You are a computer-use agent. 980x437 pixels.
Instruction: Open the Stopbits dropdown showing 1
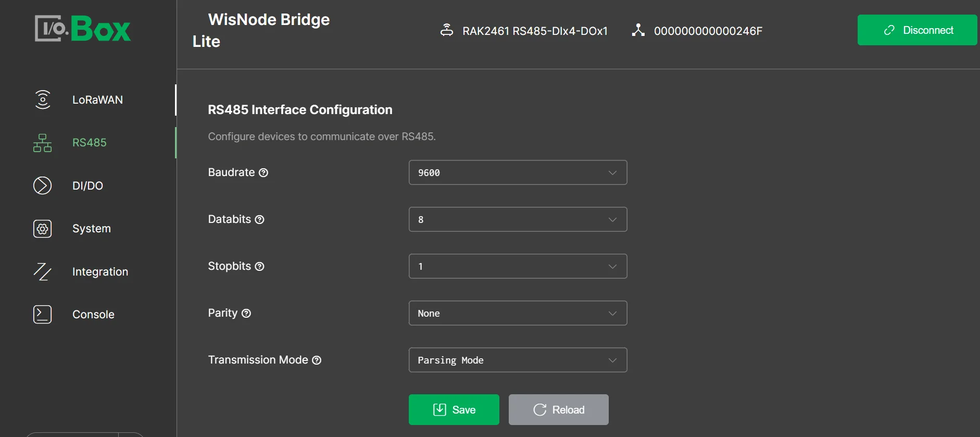click(x=518, y=266)
